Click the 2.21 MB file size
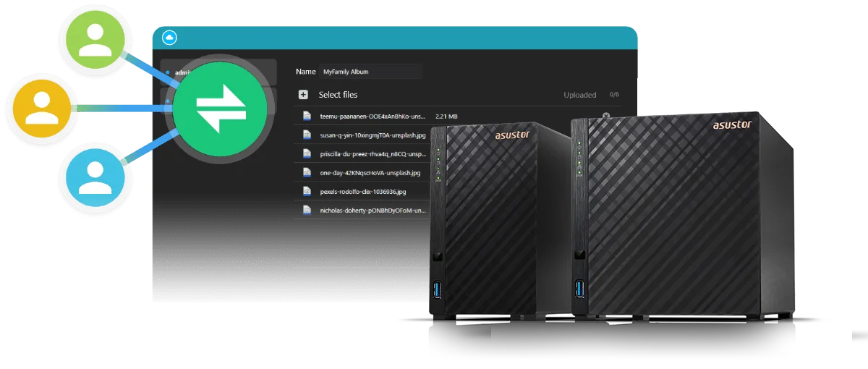Viewport: 868px width, 369px height. tap(446, 116)
